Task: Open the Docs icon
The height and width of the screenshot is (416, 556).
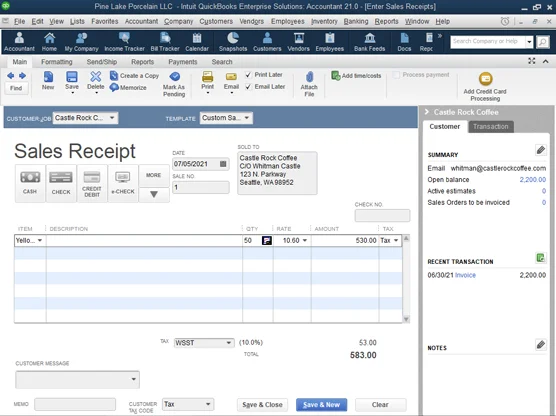Action: coord(404,42)
